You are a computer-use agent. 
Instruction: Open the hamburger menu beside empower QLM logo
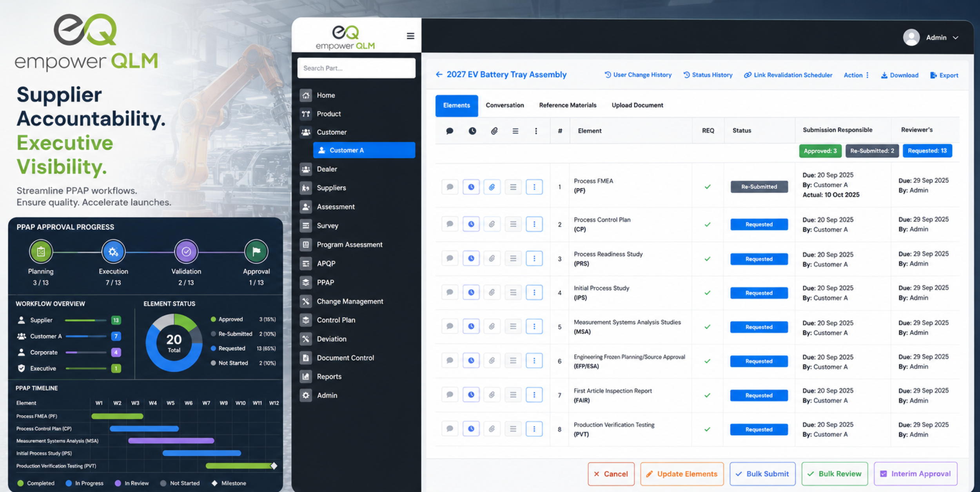tap(410, 36)
